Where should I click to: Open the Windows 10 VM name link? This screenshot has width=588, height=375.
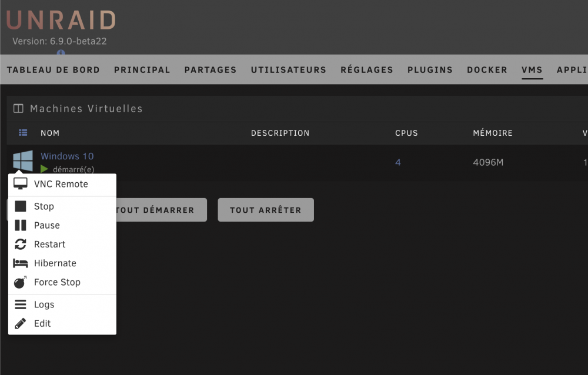[67, 156]
